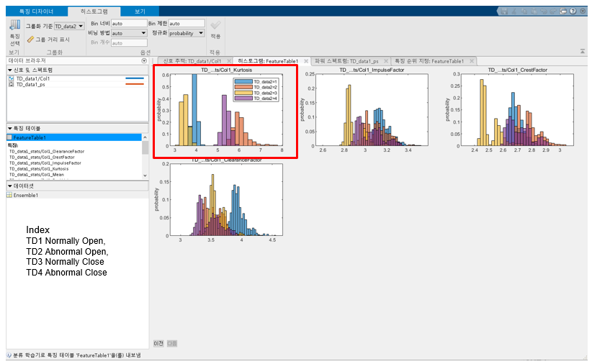This screenshot has width=592, height=364.
Task: Click the paste icon in quick access toolbar
Action: 534,12
